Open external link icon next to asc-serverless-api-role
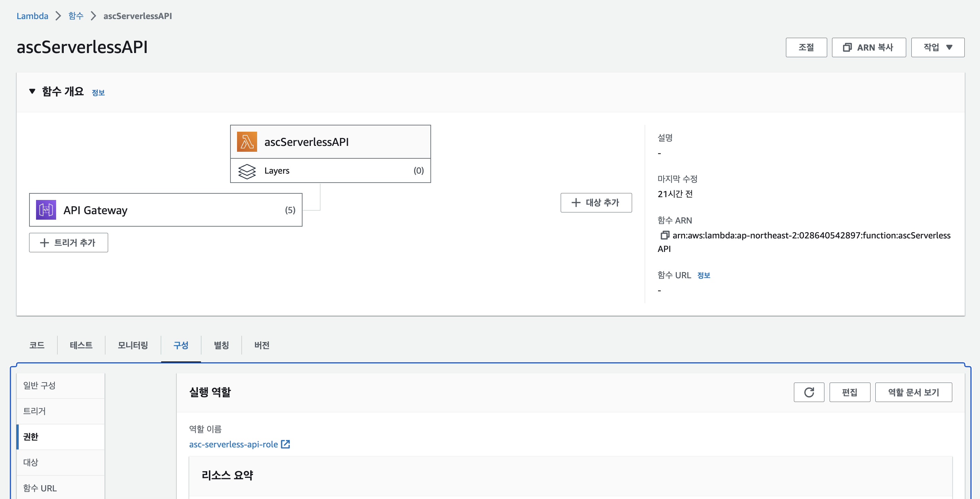 [x=285, y=444]
